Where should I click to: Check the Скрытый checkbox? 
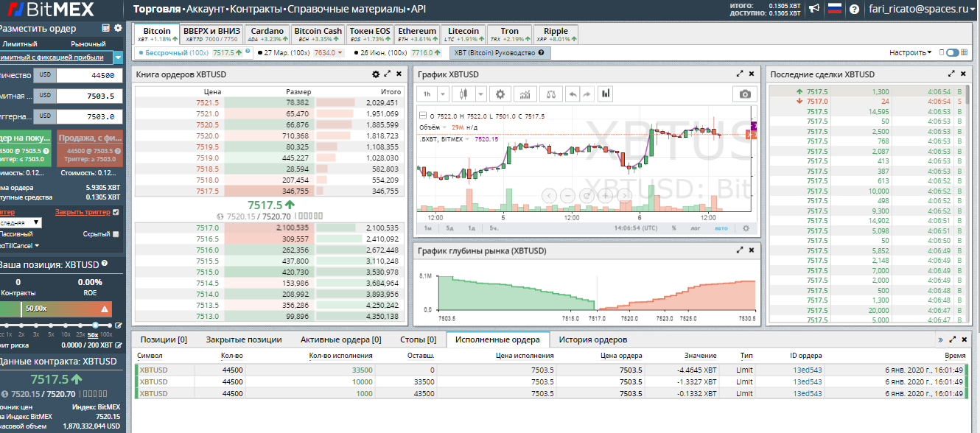pos(116,234)
